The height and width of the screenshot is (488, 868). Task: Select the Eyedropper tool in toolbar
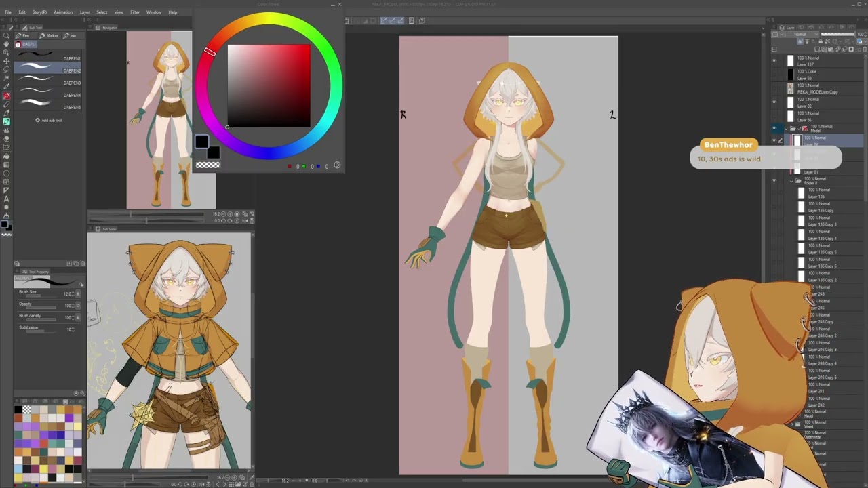(x=6, y=87)
